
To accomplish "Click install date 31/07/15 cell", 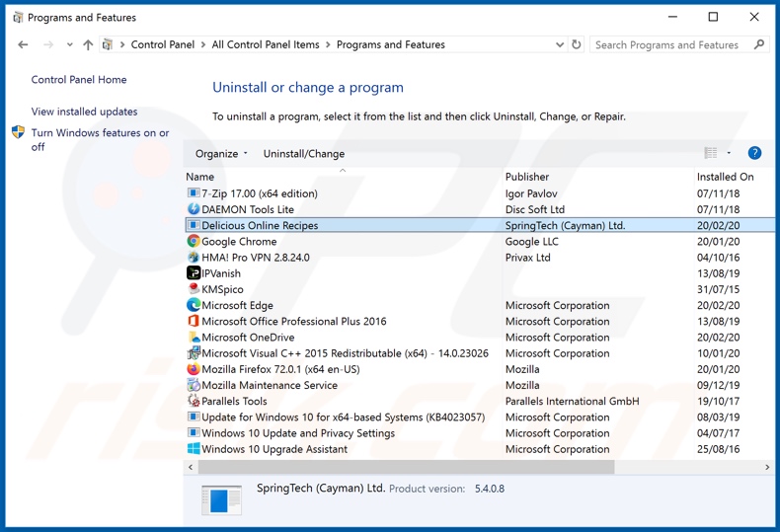I will click(x=719, y=289).
